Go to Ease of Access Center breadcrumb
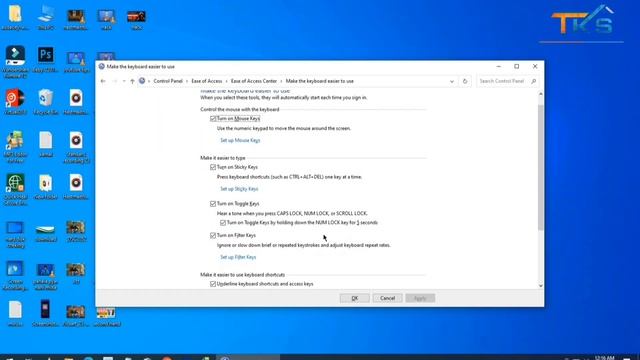This screenshot has width=640, height=360. click(x=253, y=81)
